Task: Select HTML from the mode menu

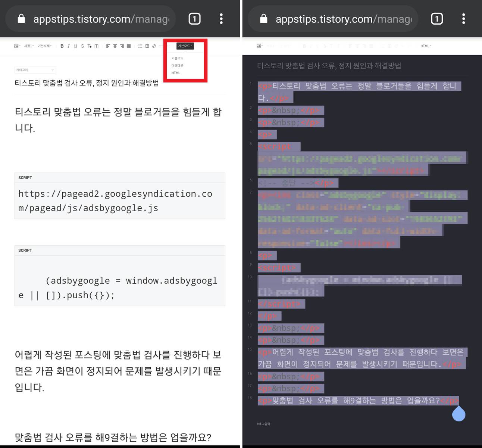Action: [x=176, y=73]
